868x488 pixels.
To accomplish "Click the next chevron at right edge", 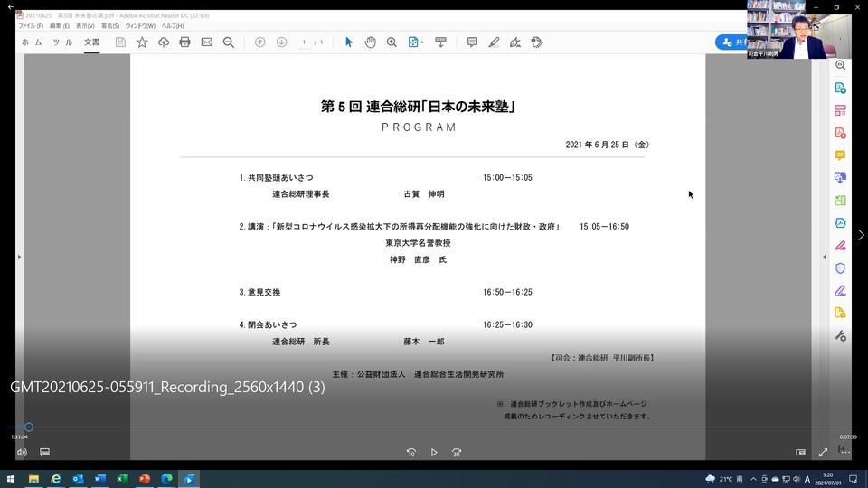I will (x=861, y=235).
